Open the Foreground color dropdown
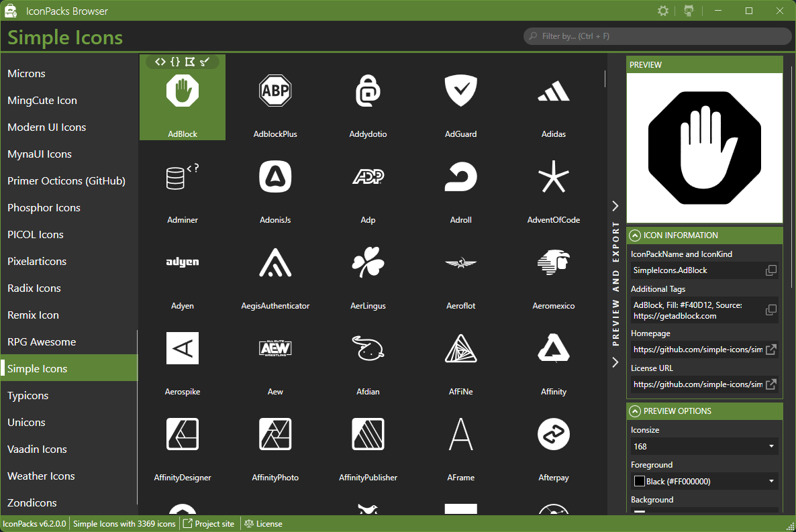The height and width of the screenshot is (532, 796). 705,481
